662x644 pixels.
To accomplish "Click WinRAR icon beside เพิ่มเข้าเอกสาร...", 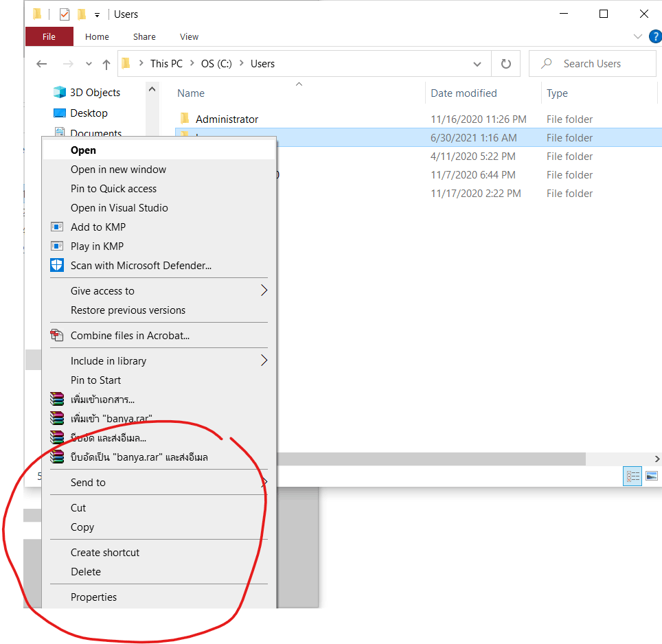I will tap(57, 399).
